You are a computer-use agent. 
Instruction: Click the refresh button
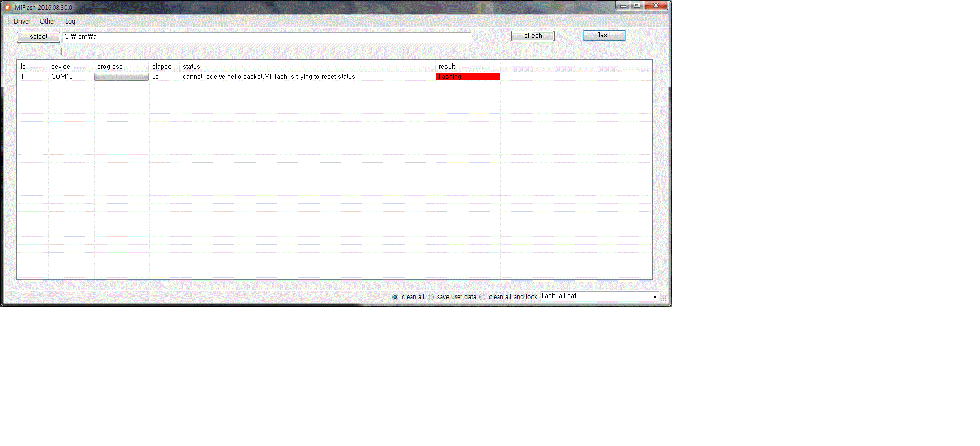532,36
